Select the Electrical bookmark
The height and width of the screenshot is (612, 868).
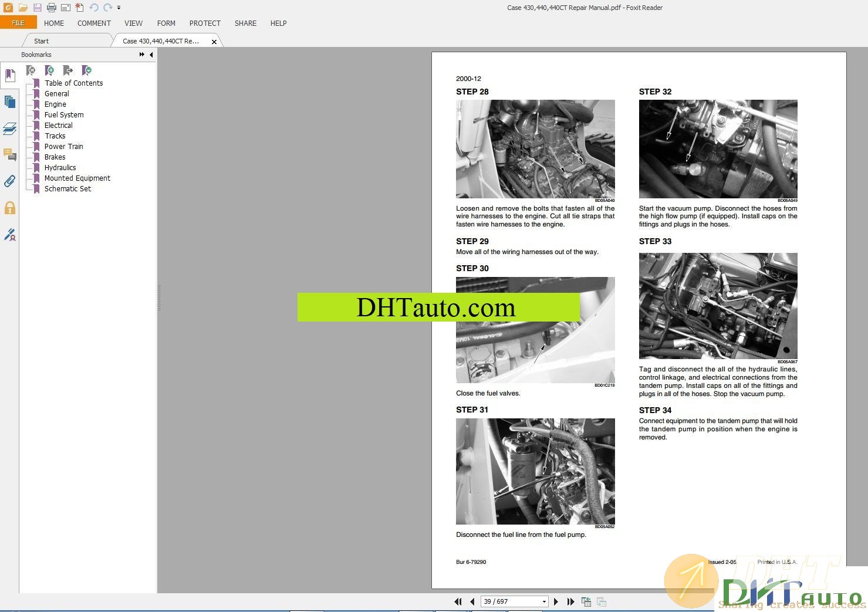(59, 126)
